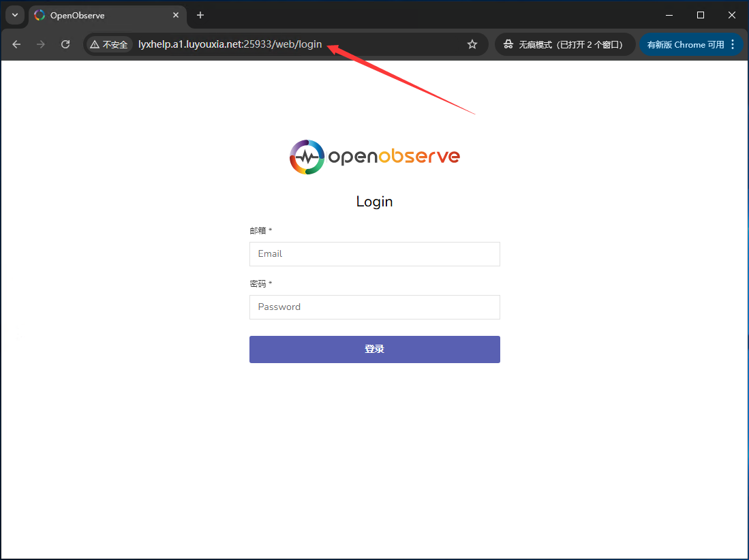
Task: Click the back navigation arrow
Action: point(16,44)
